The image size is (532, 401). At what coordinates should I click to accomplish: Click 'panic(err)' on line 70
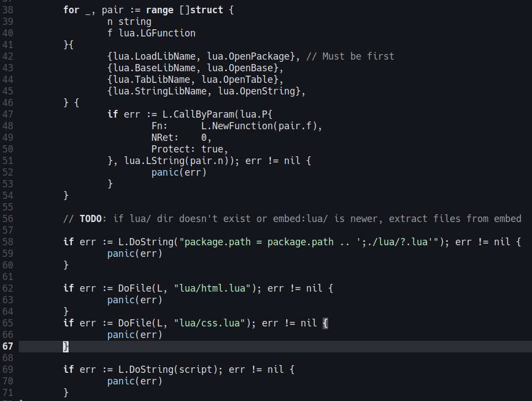click(x=135, y=381)
